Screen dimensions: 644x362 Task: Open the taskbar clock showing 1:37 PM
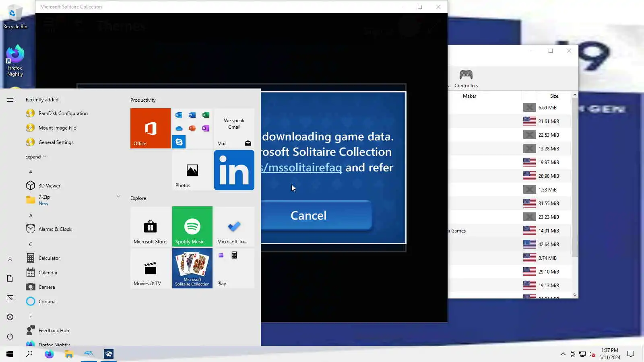point(609,354)
